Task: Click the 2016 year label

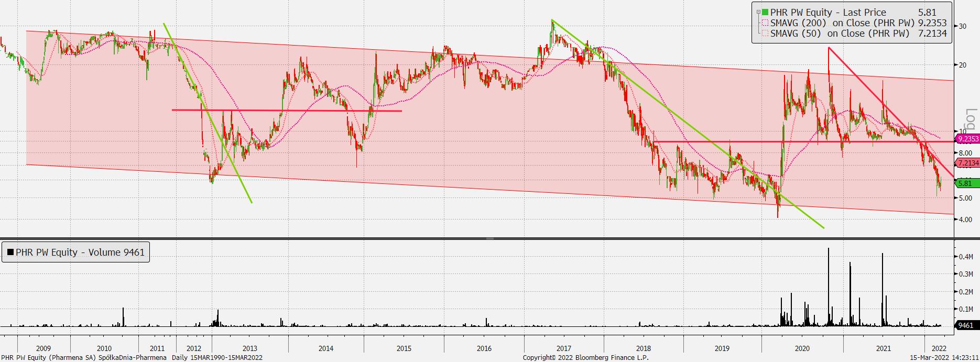Action: [484, 348]
